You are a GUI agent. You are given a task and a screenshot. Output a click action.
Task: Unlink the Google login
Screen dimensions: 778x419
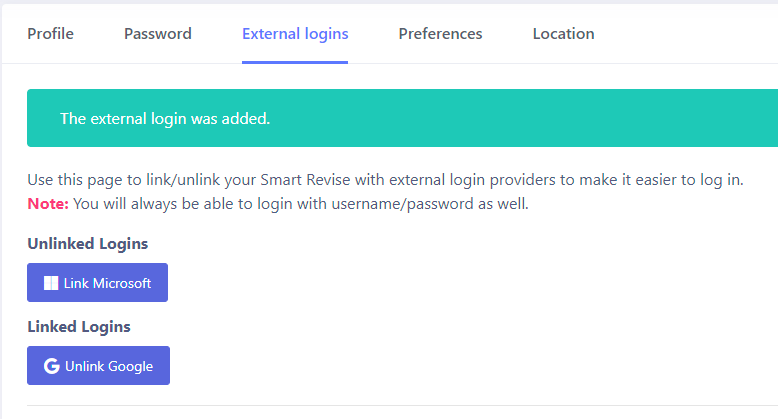[98, 365]
